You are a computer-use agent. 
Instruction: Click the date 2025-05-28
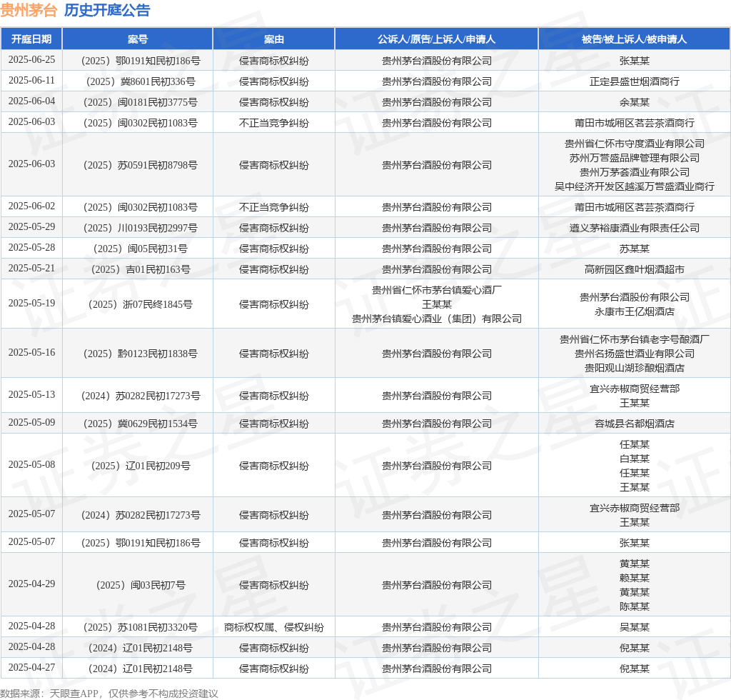(31, 248)
